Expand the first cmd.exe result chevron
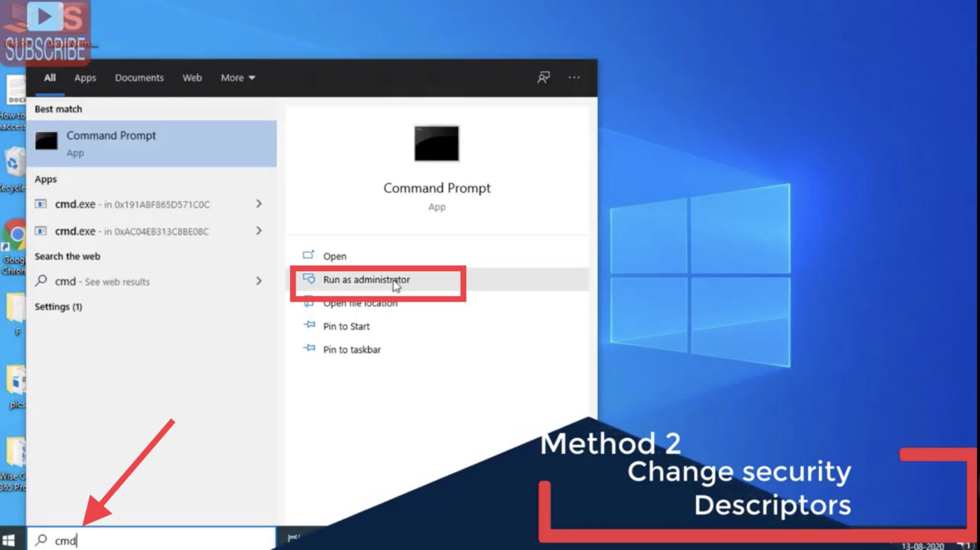 coord(259,204)
